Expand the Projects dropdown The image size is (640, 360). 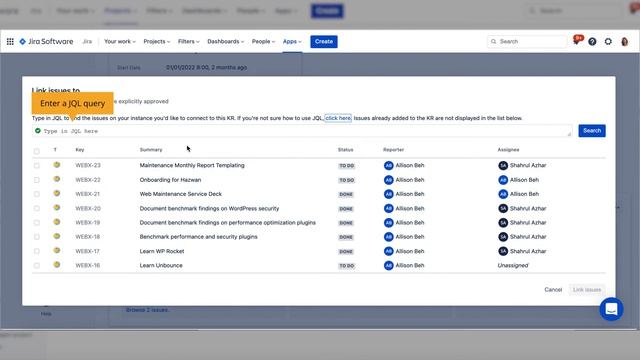(x=156, y=41)
